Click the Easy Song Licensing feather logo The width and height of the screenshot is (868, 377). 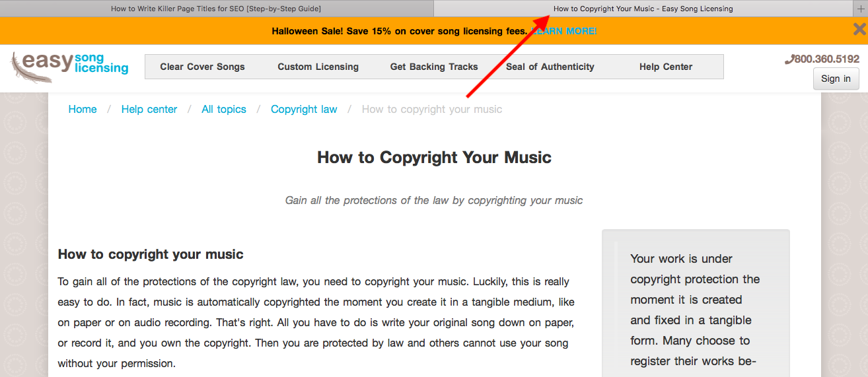point(69,67)
